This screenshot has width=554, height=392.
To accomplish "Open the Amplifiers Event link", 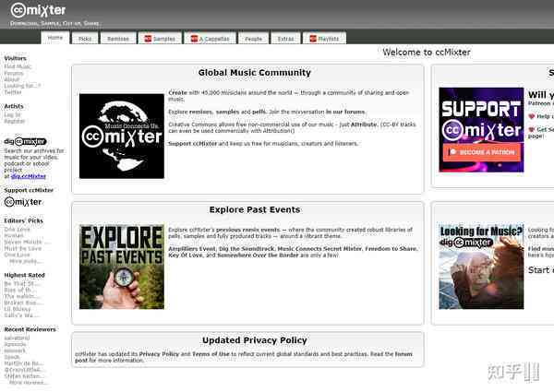I will click(193, 249).
